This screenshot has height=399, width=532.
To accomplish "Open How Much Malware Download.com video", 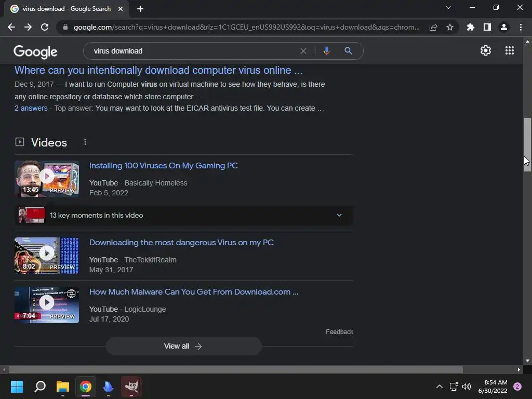I will click(194, 292).
